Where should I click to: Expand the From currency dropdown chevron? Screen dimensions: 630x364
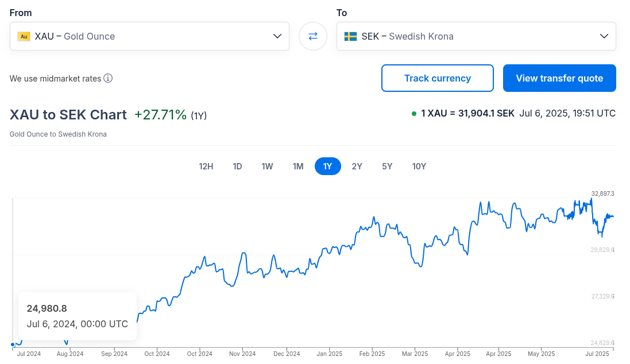[277, 36]
